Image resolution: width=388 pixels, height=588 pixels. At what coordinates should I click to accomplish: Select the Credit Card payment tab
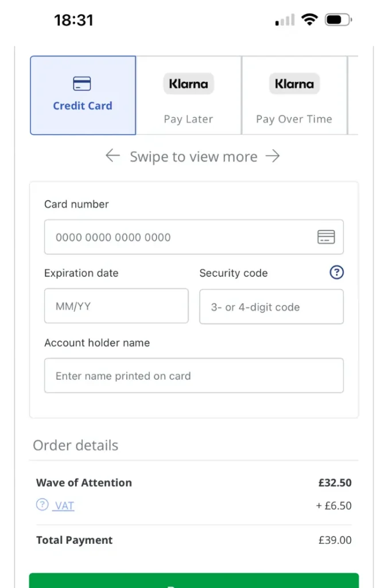tap(83, 95)
